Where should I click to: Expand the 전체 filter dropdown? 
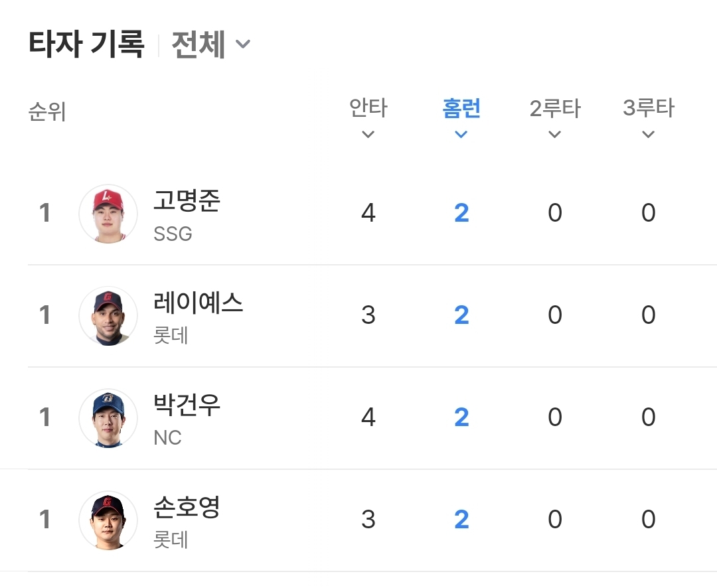click(211, 44)
